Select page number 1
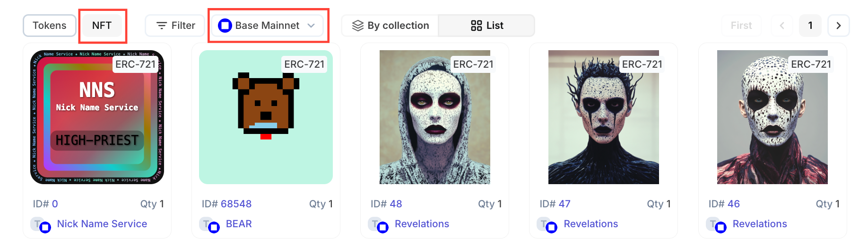This screenshot has height=249, width=868. pyautogui.click(x=810, y=26)
